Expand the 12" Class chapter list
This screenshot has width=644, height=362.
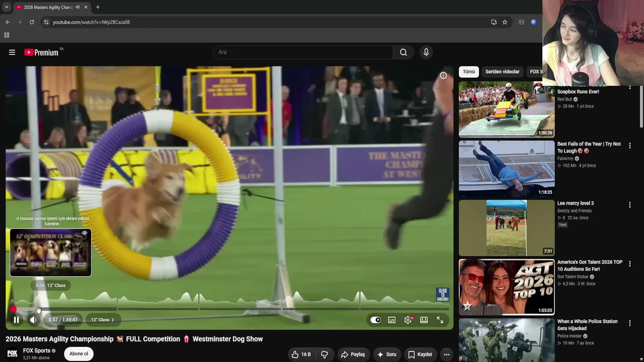pyautogui.click(x=102, y=320)
